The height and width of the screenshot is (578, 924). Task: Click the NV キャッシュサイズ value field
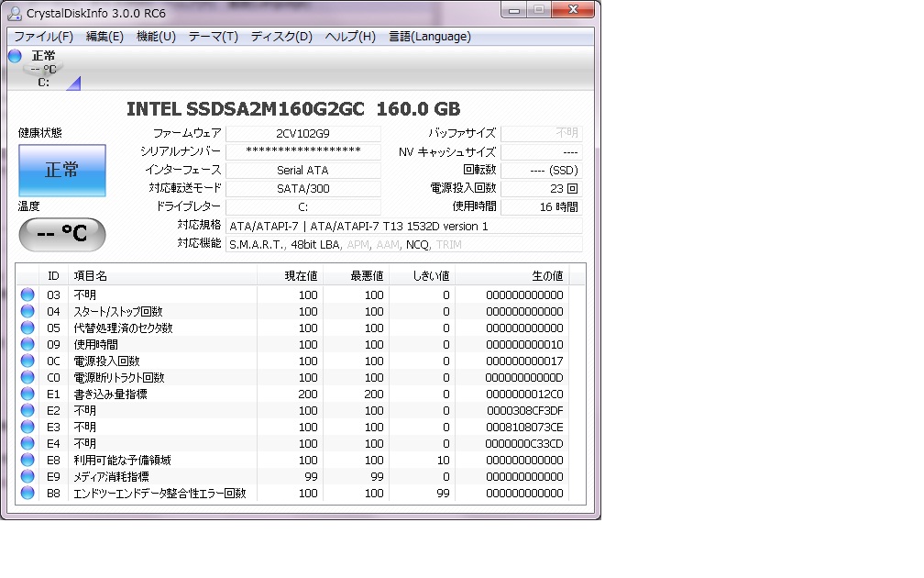click(x=541, y=152)
